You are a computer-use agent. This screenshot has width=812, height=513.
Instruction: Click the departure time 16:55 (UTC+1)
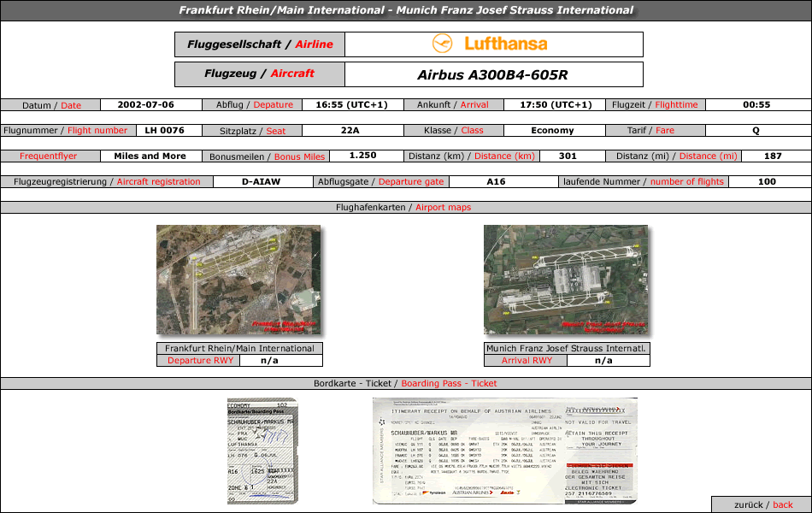click(351, 104)
